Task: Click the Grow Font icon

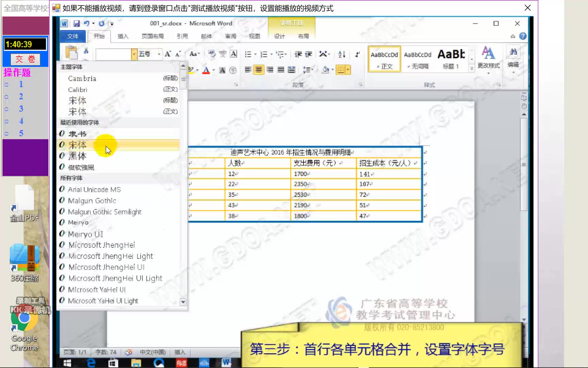Action: (167, 54)
